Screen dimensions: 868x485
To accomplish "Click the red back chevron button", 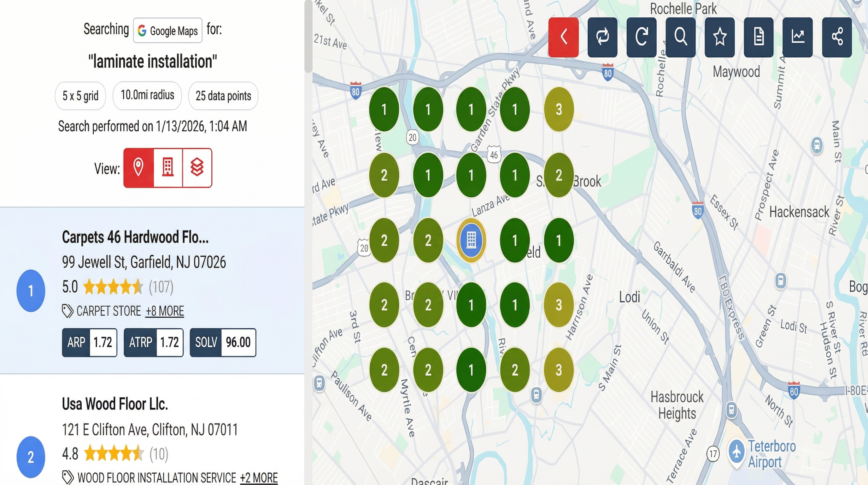I will click(563, 37).
